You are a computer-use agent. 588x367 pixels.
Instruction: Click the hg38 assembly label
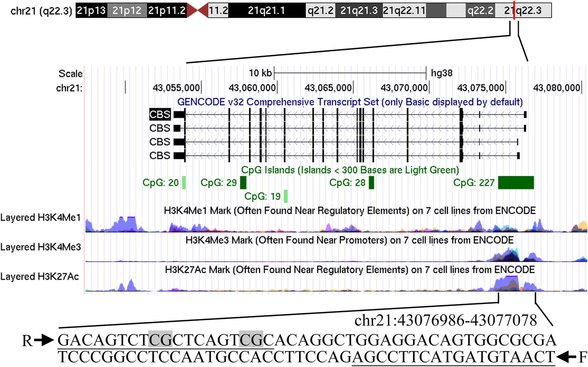point(442,73)
